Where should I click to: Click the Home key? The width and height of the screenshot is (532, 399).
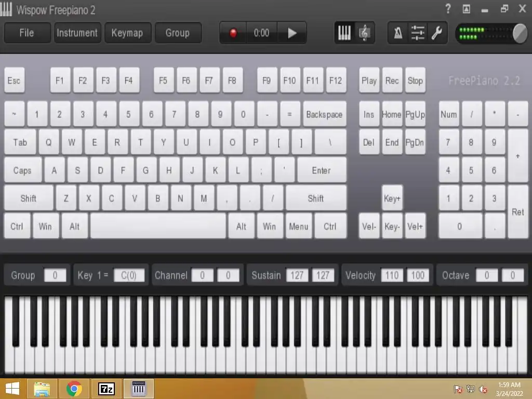pyautogui.click(x=392, y=114)
